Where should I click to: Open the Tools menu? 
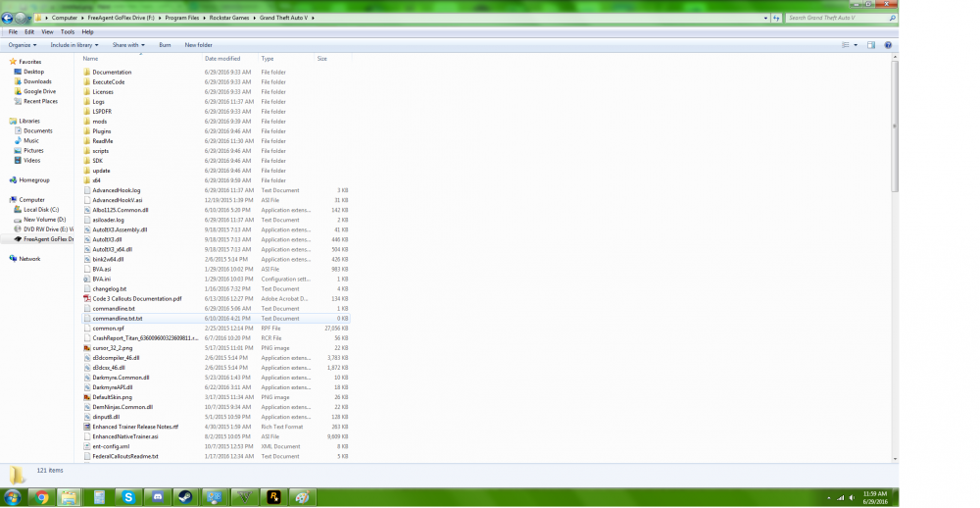[68, 32]
